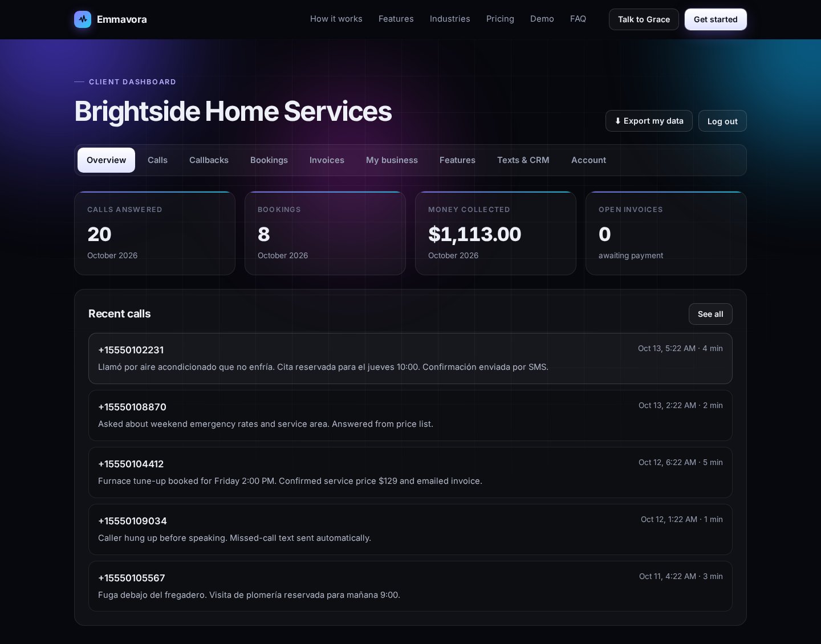Open the FAQ nav link
Image resolution: width=821 pixels, height=644 pixels.
(x=578, y=19)
